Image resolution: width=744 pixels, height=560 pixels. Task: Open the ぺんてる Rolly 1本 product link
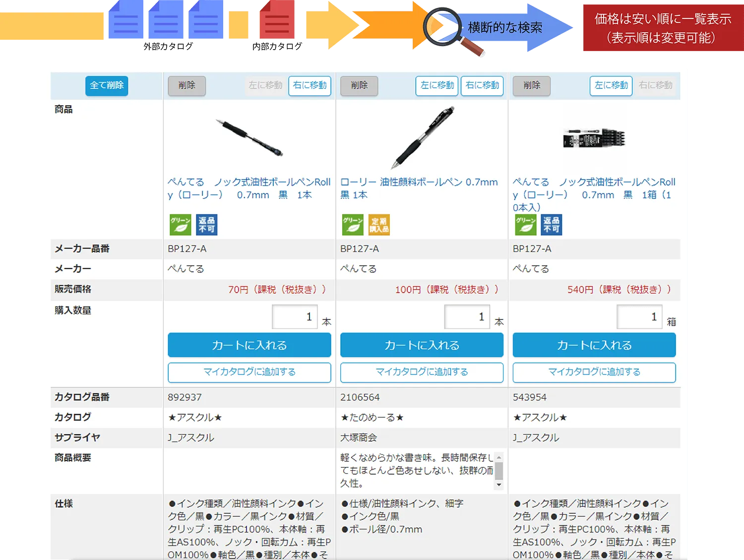249,188
